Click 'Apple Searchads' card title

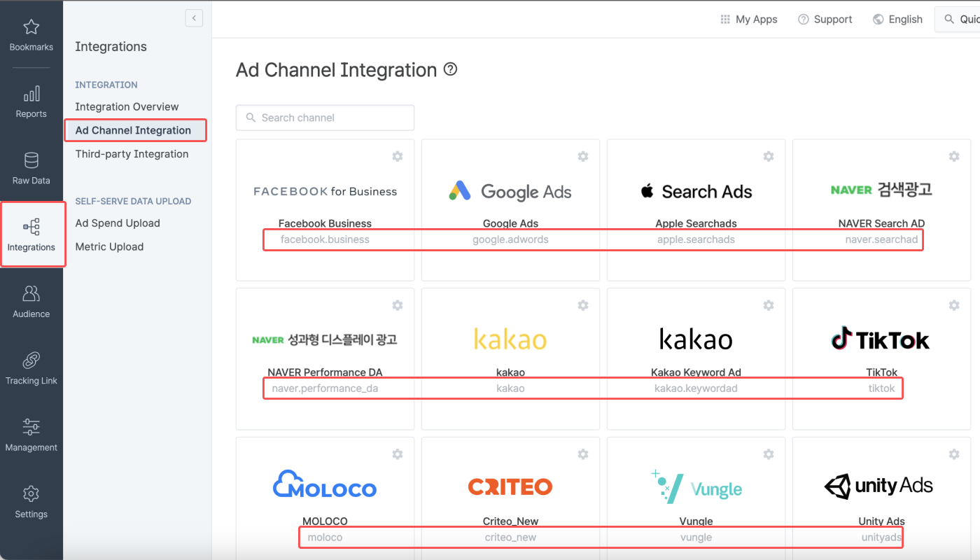pyautogui.click(x=696, y=223)
